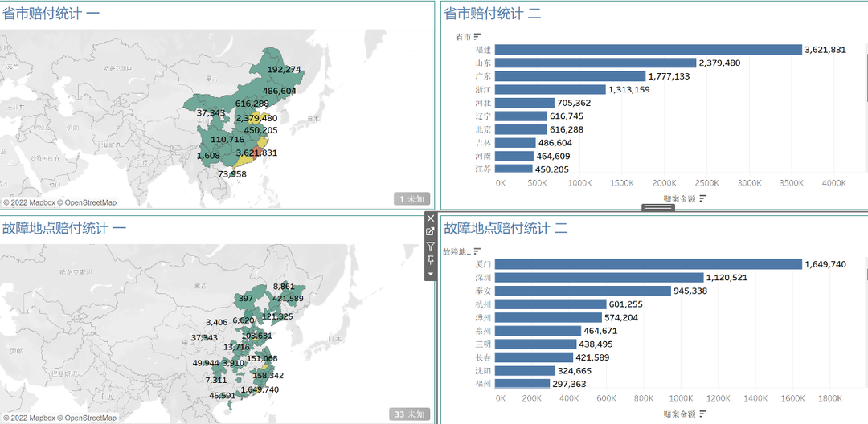Image resolution: width=868 pixels, height=424 pixels.
Task: Remove the selected sheet with the X icon
Action: click(x=431, y=218)
